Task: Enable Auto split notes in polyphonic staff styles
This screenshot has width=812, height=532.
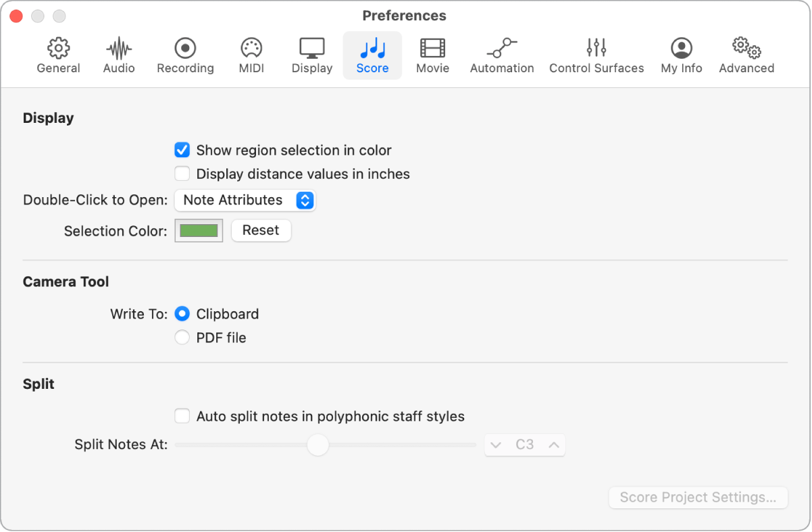Action: click(182, 416)
